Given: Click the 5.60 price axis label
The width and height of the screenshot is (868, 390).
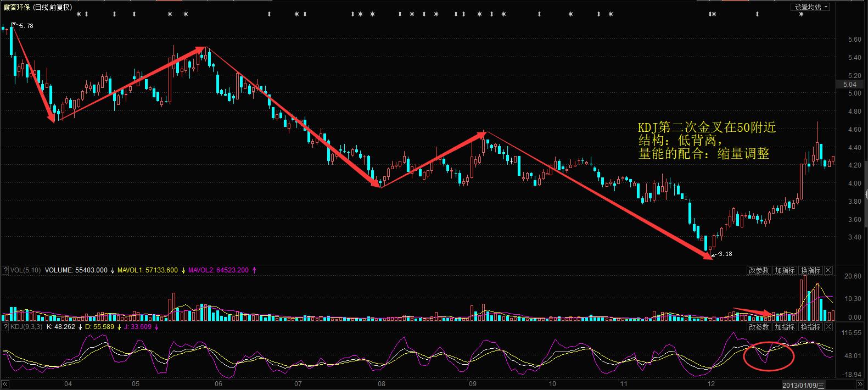Looking at the screenshot, I should (854, 40).
